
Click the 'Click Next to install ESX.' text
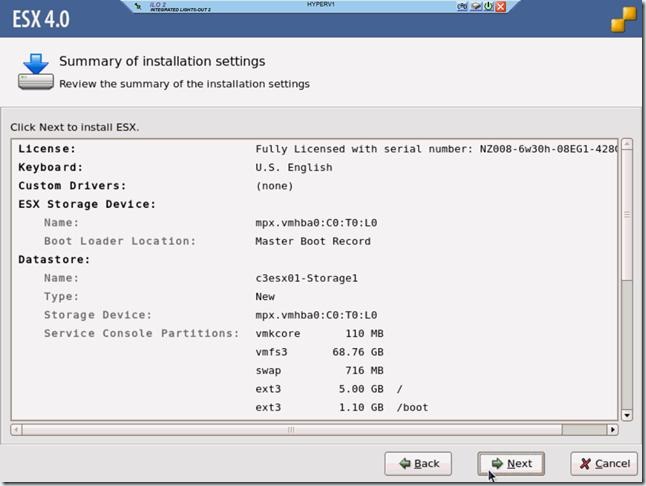pos(75,127)
